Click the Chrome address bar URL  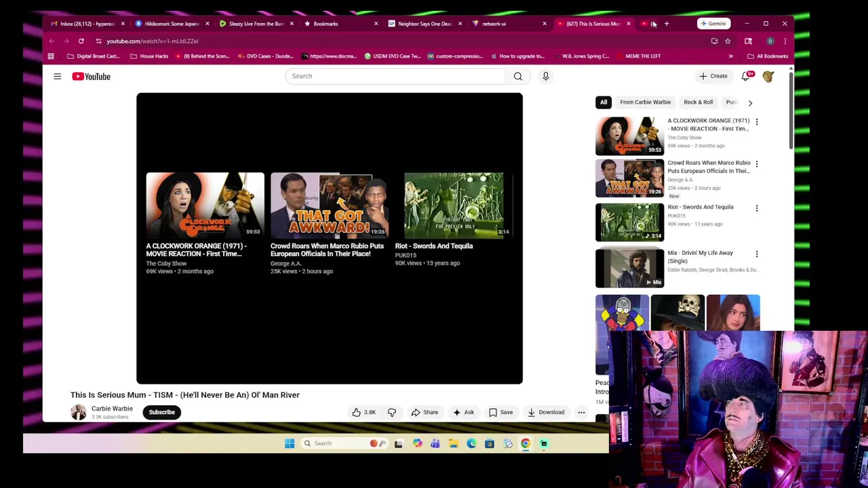(152, 41)
